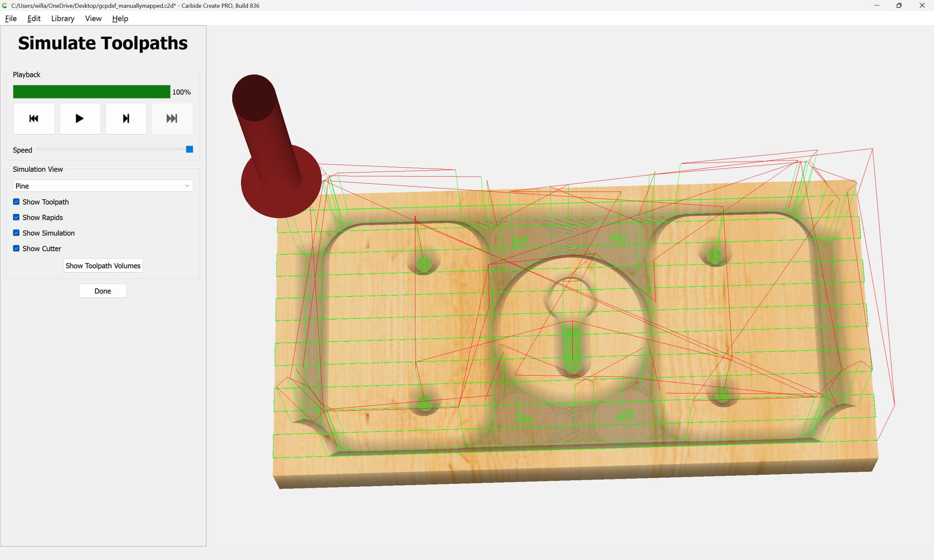Click the Pine dropdown chevron arrow

(x=187, y=186)
